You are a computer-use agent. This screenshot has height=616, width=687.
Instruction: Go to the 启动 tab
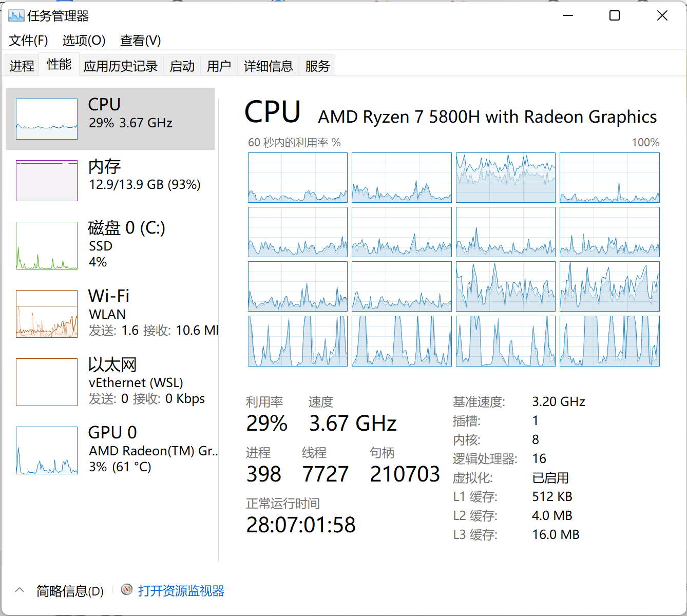pos(182,66)
